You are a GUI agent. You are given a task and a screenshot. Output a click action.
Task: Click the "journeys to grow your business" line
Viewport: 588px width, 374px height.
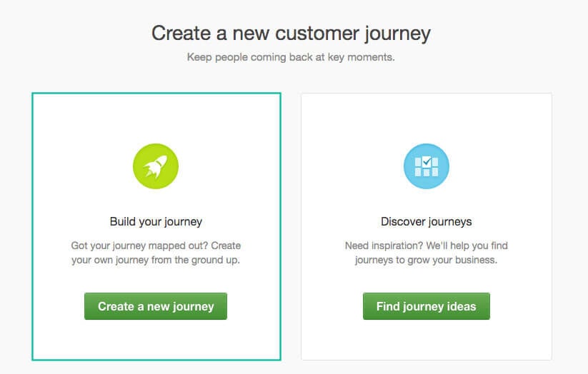coord(427,260)
